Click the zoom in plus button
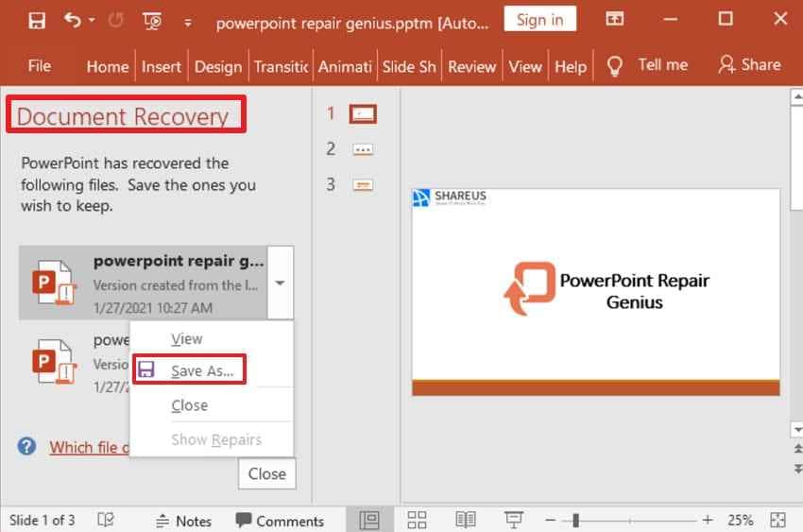The width and height of the screenshot is (803, 532). (708, 521)
